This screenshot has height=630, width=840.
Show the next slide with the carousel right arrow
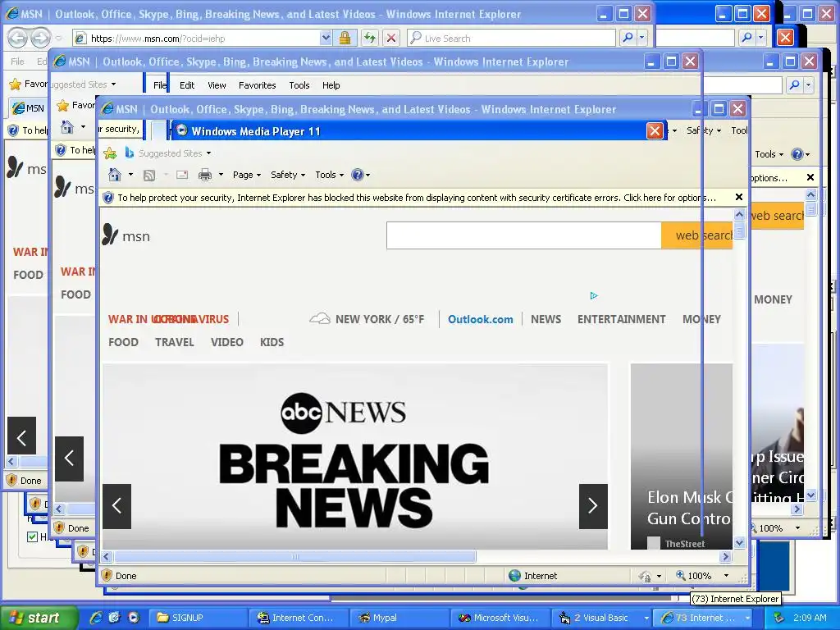(x=593, y=506)
